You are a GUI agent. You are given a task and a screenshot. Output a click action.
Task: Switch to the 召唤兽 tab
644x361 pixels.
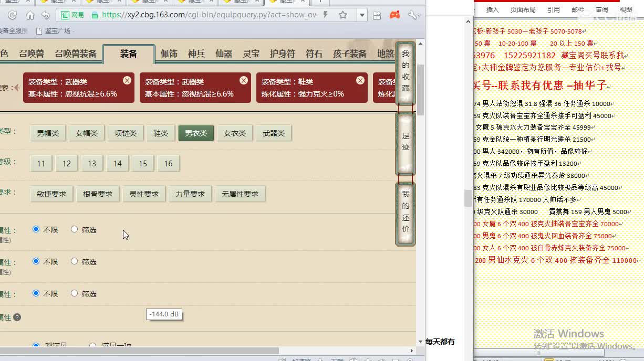(x=32, y=54)
